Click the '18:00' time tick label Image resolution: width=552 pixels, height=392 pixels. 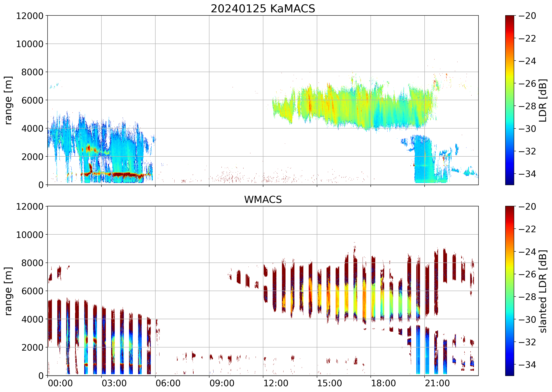coord(383,383)
